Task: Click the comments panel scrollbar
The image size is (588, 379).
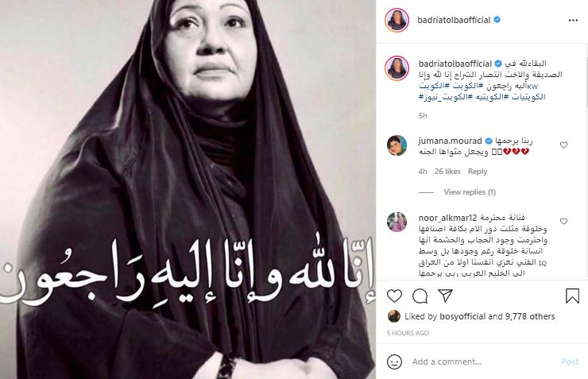Action: coord(586,75)
